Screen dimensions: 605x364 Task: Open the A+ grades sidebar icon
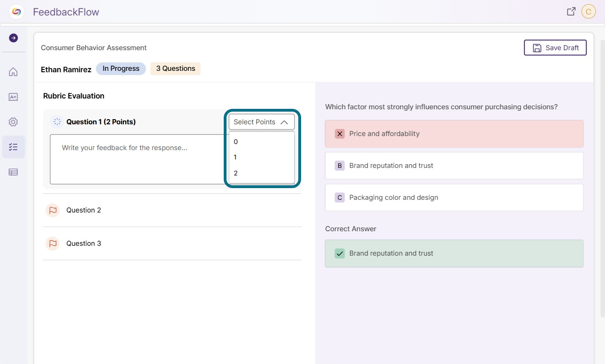[x=13, y=97]
